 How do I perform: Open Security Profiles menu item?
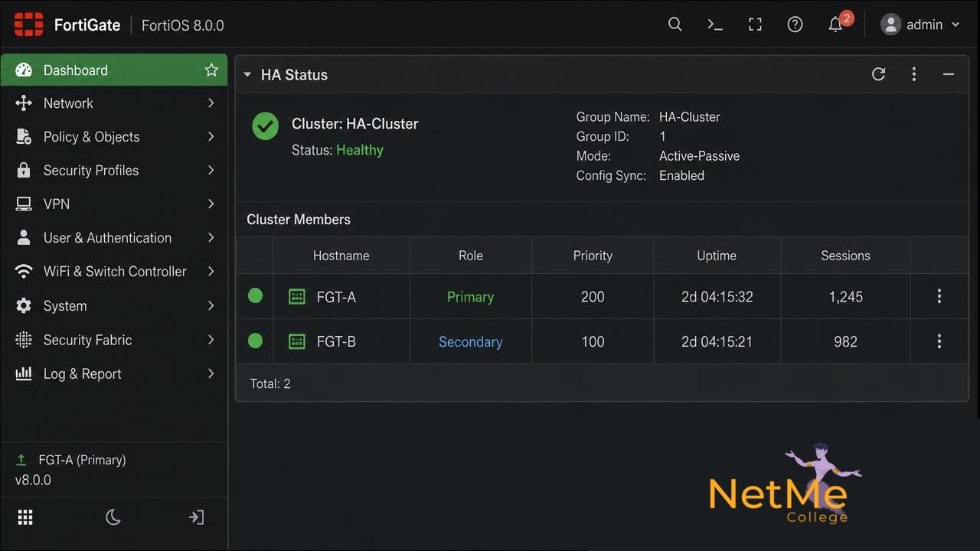point(114,171)
